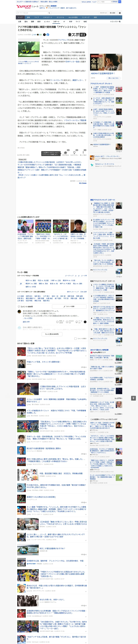This screenshot has height=644, width=138.
Task: Open related article 三笘薫の写真を投稿したブライトン
Action: pyautogui.click(x=49, y=162)
